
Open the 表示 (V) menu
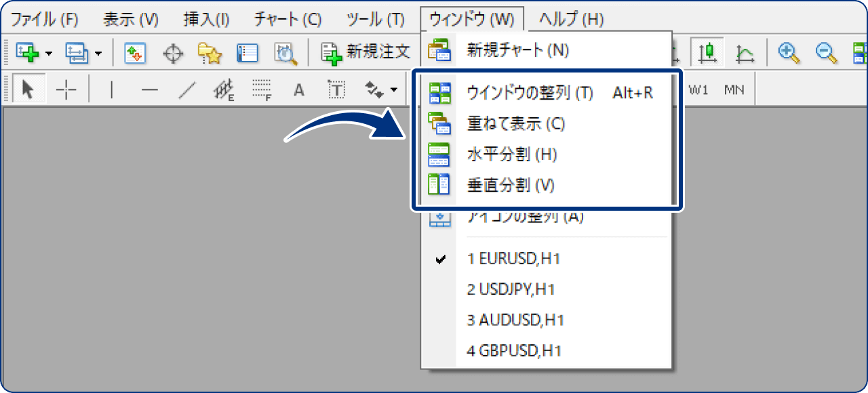click(131, 19)
